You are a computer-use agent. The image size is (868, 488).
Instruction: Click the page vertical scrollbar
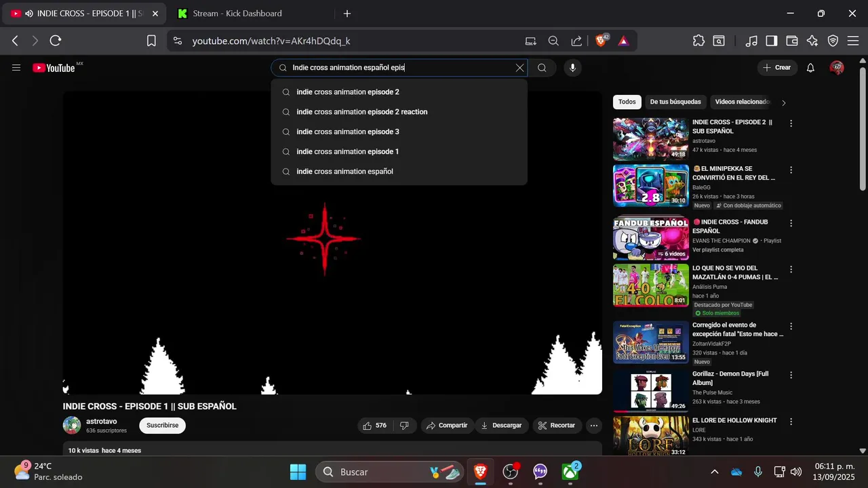pos(863,129)
